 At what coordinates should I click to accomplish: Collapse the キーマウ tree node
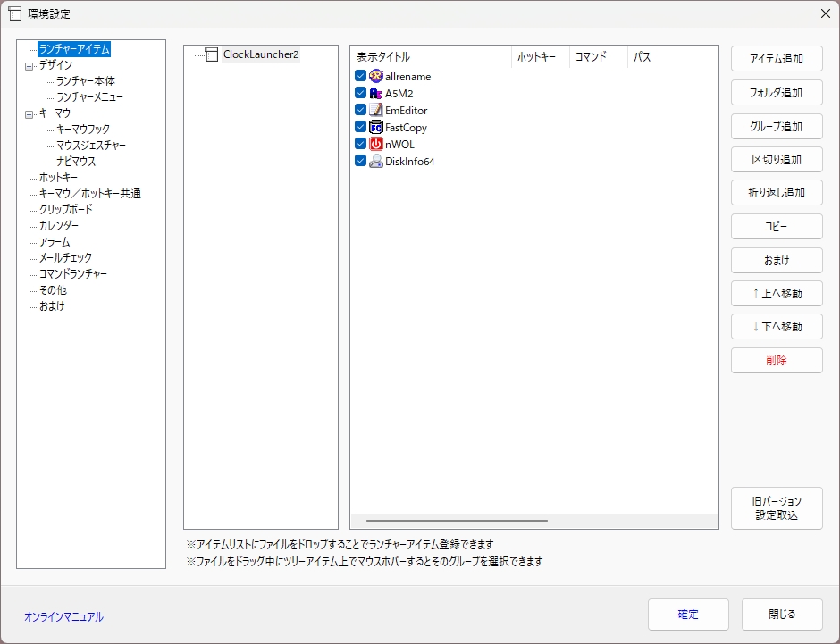tap(29, 114)
